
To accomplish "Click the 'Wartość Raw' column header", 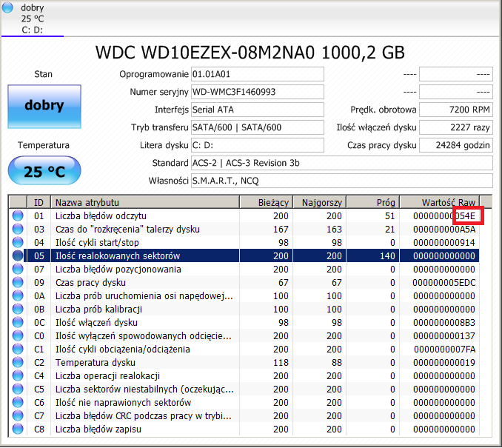I will click(440, 202).
